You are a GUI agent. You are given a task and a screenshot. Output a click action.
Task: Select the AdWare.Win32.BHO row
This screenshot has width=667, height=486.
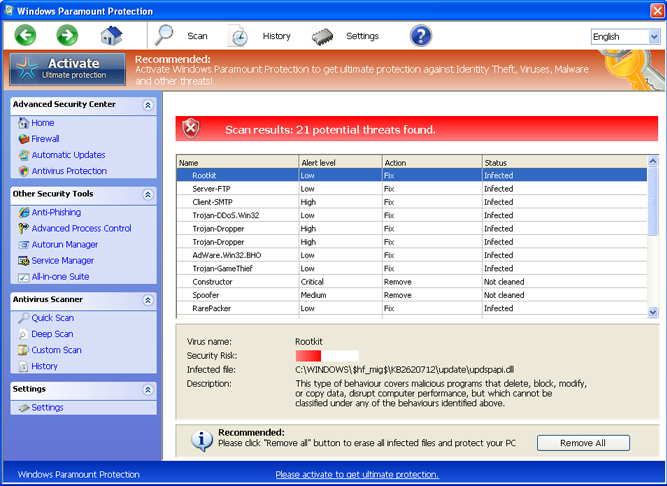412,255
